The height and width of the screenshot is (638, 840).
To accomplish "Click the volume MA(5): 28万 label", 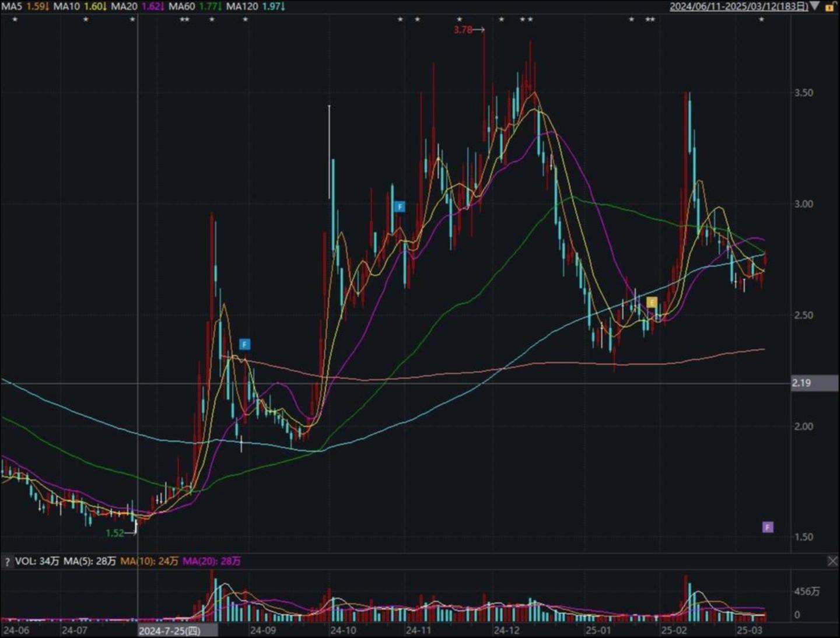I will pyautogui.click(x=90, y=561).
